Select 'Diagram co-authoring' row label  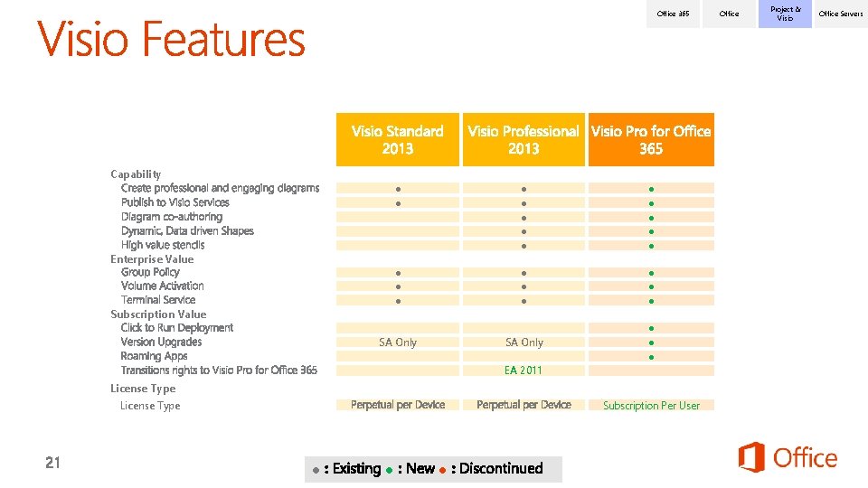[x=172, y=216]
